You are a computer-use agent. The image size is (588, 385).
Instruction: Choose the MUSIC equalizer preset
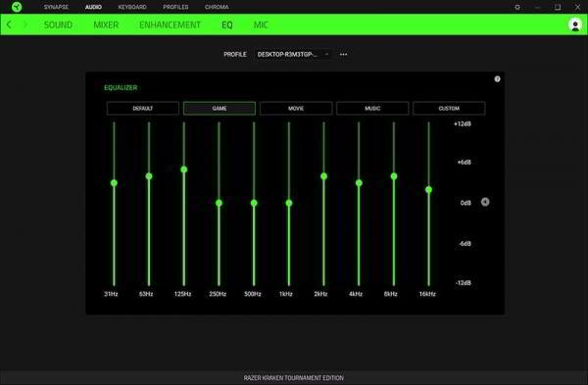tap(372, 109)
